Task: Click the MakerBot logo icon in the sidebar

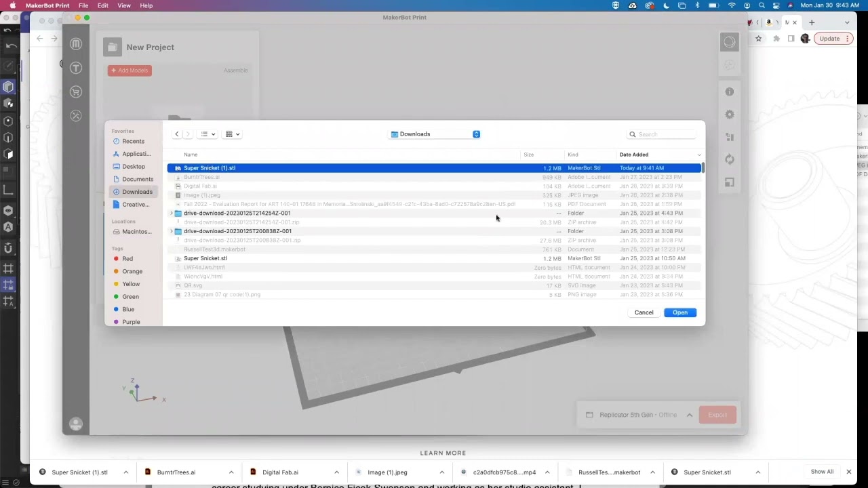Action: (76, 44)
